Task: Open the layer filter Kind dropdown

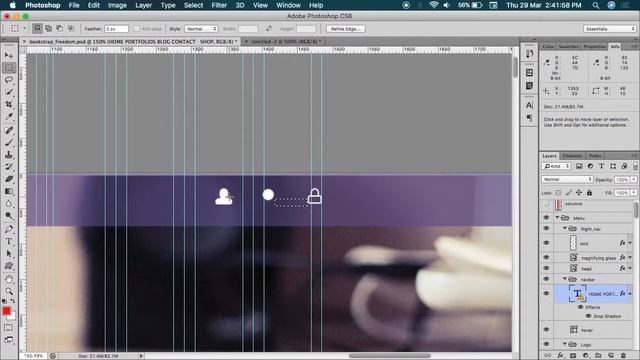Action: tap(556, 166)
